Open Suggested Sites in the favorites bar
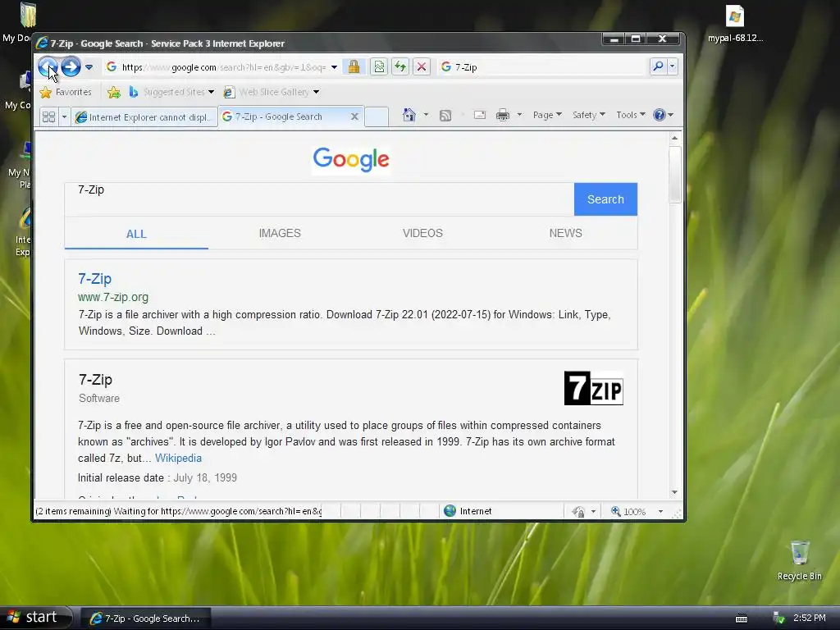Screen dimensions: 840x630 pyautogui.click(x=171, y=92)
